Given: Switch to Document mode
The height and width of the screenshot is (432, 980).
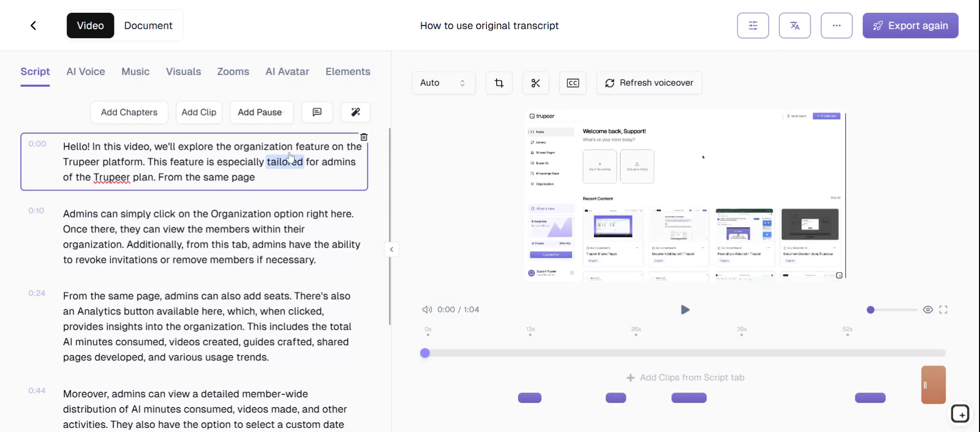Looking at the screenshot, I should click(x=148, y=26).
